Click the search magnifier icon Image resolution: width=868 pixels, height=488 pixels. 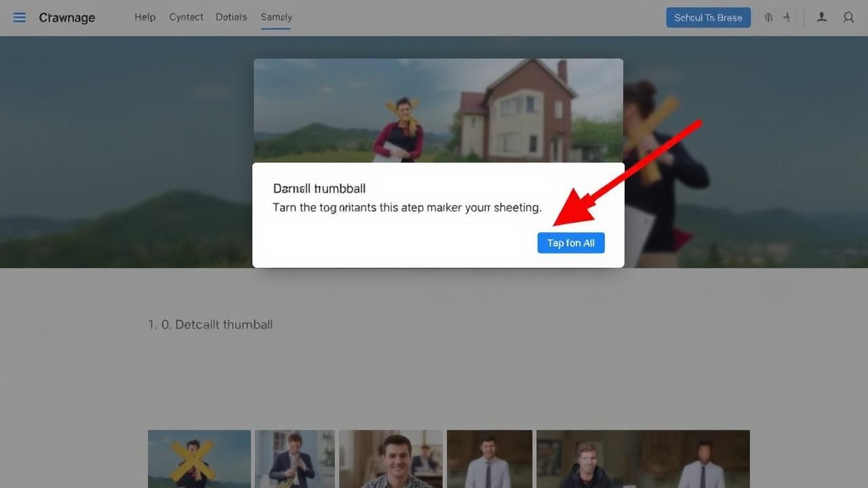point(848,18)
